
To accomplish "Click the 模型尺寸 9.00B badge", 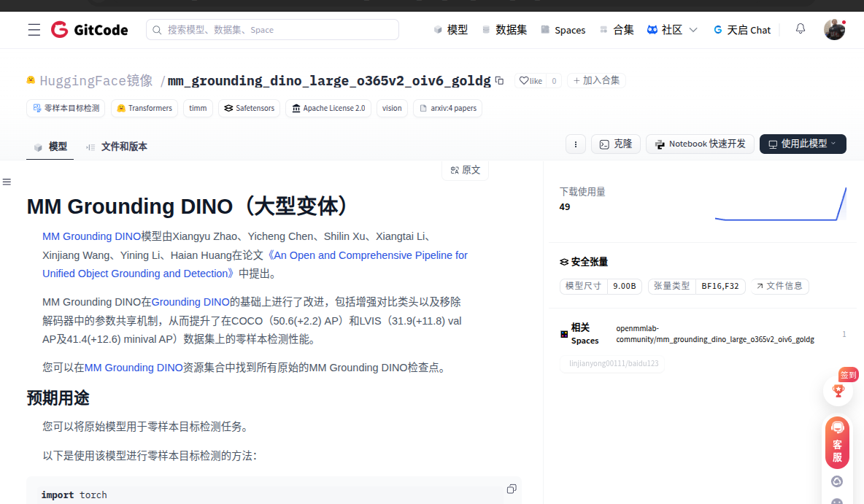I will pyautogui.click(x=601, y=286).
